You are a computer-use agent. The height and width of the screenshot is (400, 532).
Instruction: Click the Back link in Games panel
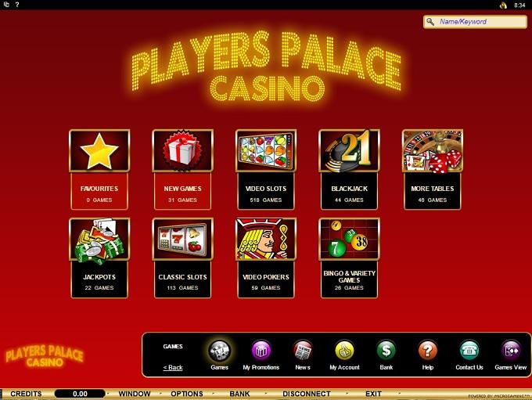pos(173,367)
